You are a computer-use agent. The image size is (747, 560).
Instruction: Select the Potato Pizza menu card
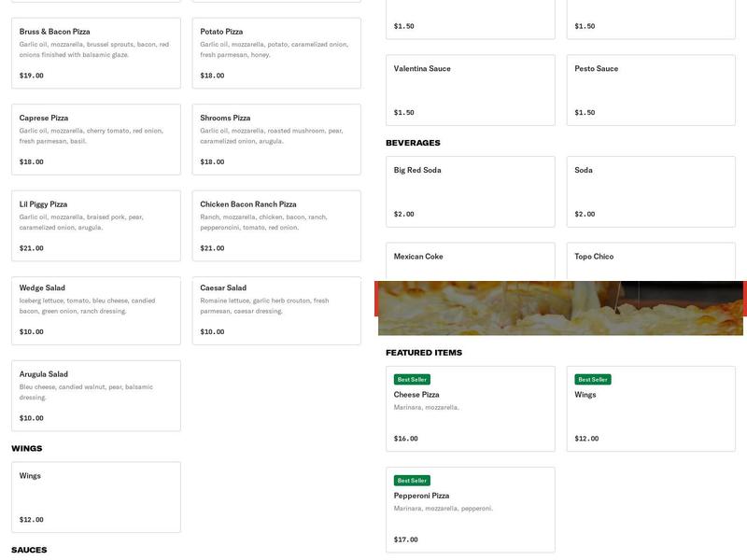point(276,53)
